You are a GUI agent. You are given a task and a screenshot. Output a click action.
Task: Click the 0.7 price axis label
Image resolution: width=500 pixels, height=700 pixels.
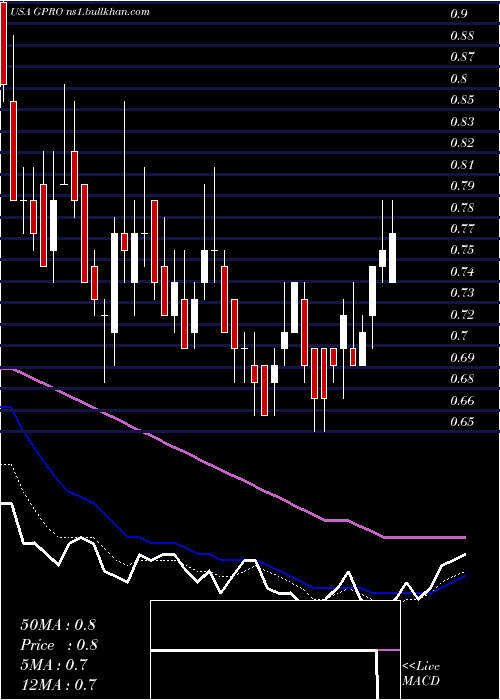458,336
